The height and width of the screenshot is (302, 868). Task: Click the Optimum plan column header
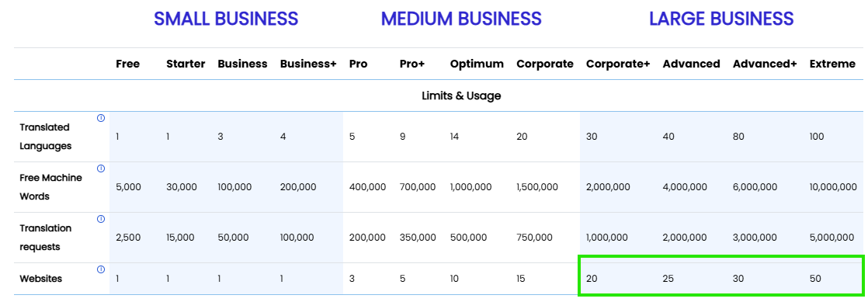click(x=477, y=64)
